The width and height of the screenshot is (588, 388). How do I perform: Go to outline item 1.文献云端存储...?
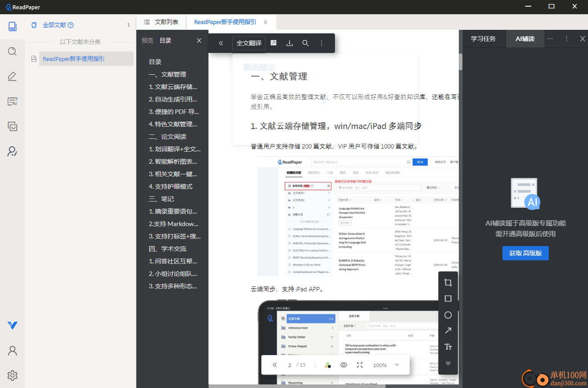pyautogui.click(x=173, y=87)
